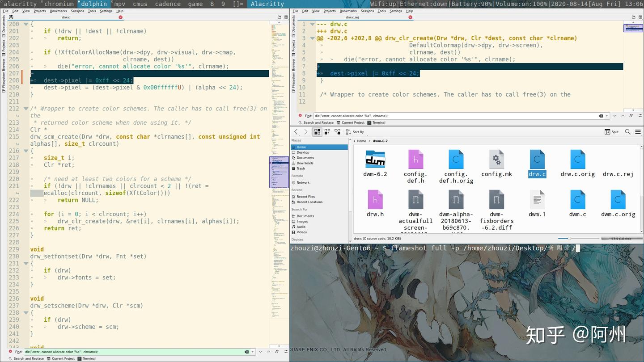This screenshot has width=644, height=362.
Task: Go to Downloads in Places panel
Action: [x=305, y=163]
